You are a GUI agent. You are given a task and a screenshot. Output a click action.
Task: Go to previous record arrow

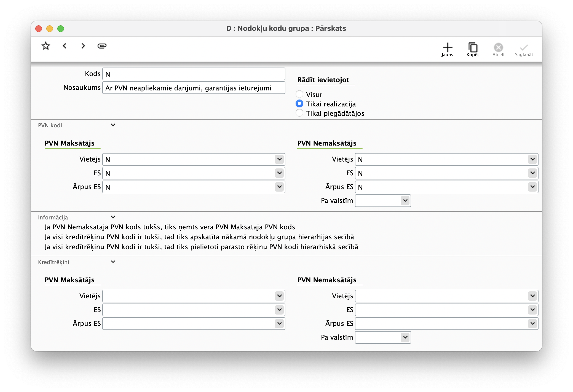65,46
